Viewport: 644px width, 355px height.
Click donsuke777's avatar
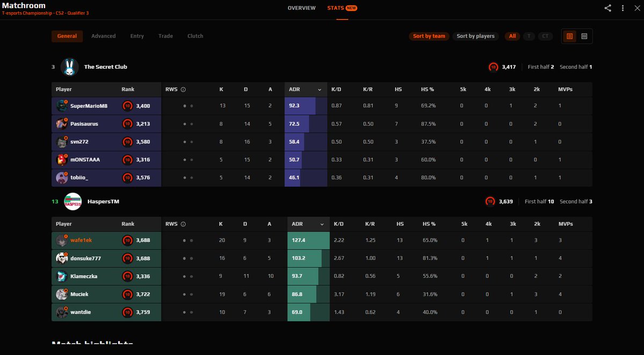[61, 258]
